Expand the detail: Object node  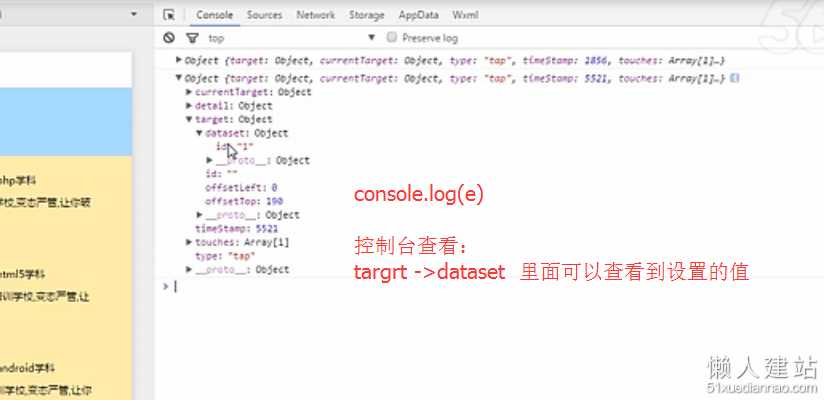189,106
